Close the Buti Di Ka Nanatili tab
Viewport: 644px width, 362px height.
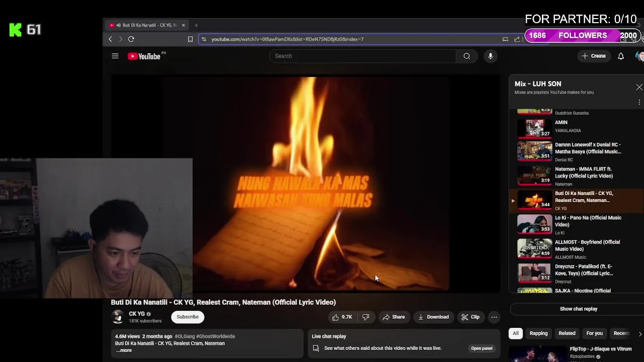point(183,25)
